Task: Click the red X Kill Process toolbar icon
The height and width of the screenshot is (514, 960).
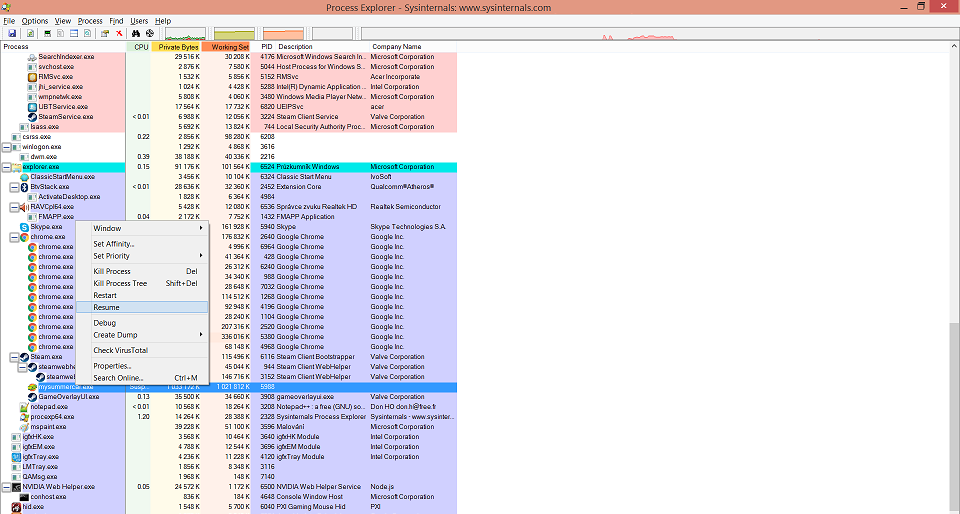Action: [x=119, y=34]
